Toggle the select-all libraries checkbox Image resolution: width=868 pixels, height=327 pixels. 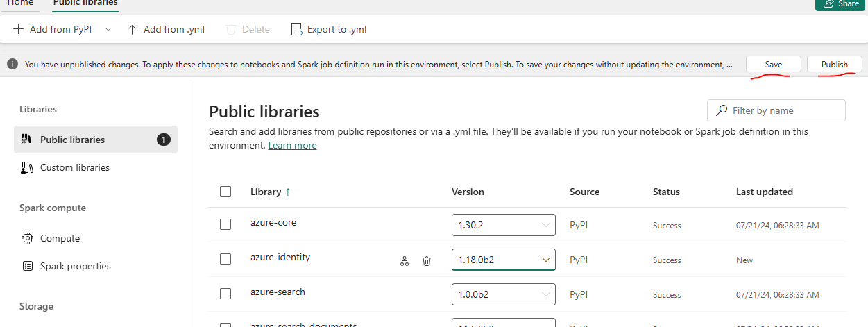point(225,192)
